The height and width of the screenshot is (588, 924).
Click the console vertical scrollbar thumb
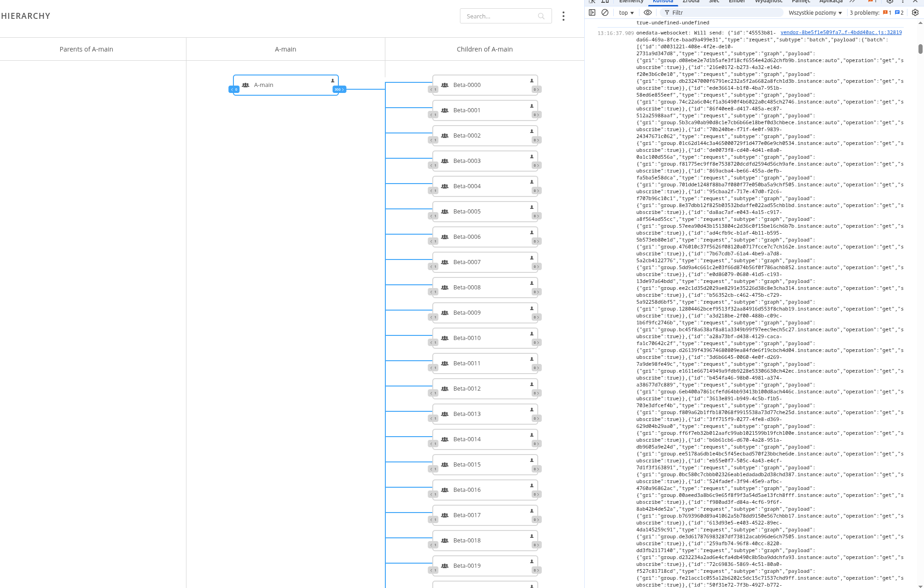(920, 49)
